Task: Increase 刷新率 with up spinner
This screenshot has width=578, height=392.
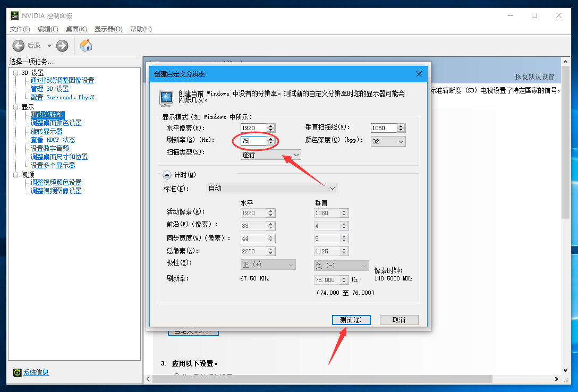Action: coord(271,139)
